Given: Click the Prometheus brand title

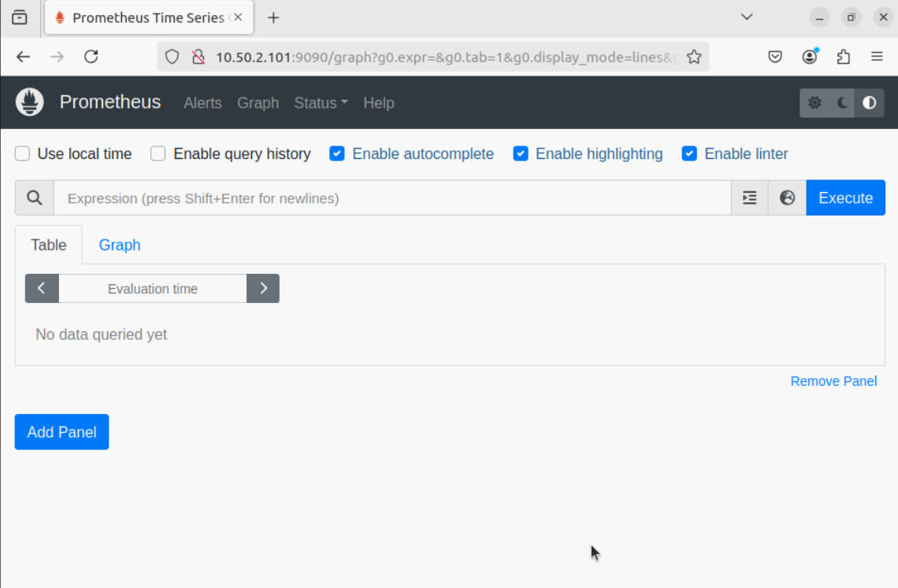Looking at the screenshot, I should coord(110,102).
